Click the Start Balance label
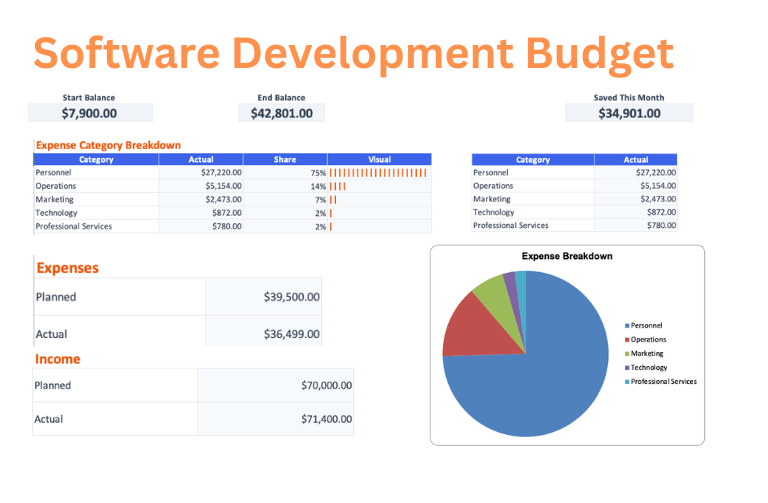The image size is (768, 503). (x=89, y=97)
